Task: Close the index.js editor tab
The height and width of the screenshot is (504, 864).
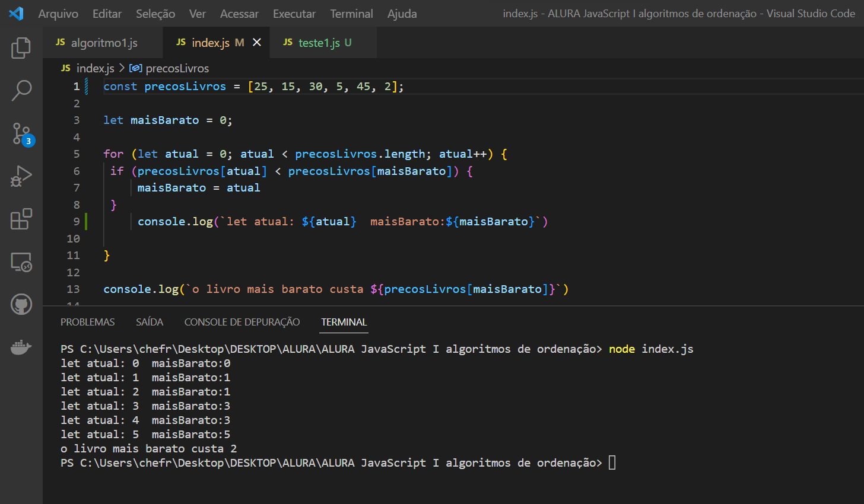Action: coord(257,42)
